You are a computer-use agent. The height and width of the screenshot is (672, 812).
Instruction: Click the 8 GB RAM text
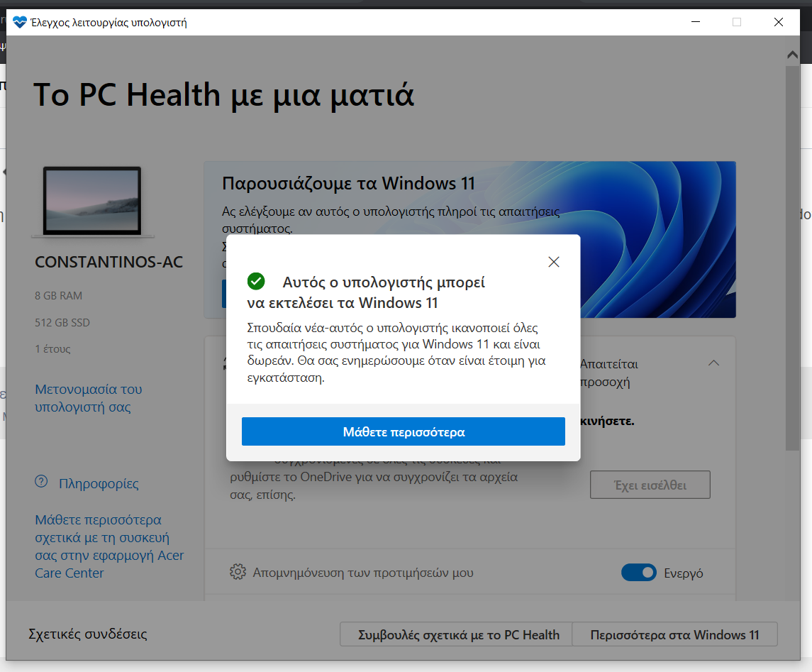(59, 296)
